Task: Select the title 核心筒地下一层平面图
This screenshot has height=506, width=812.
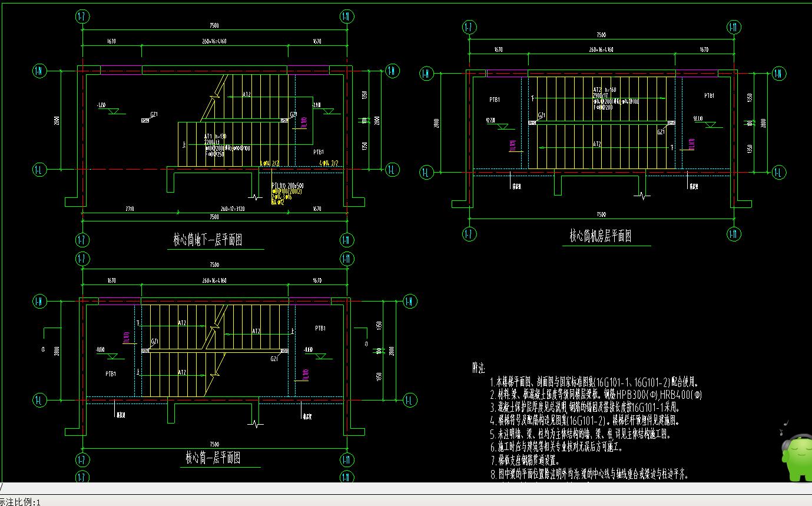Action: click(x=207, y=240)
